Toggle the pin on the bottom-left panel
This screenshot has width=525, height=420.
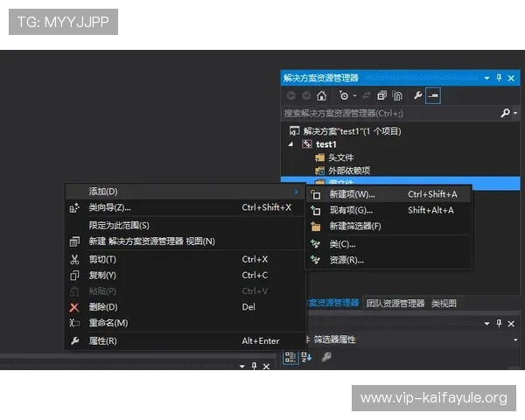coord(254,366)
